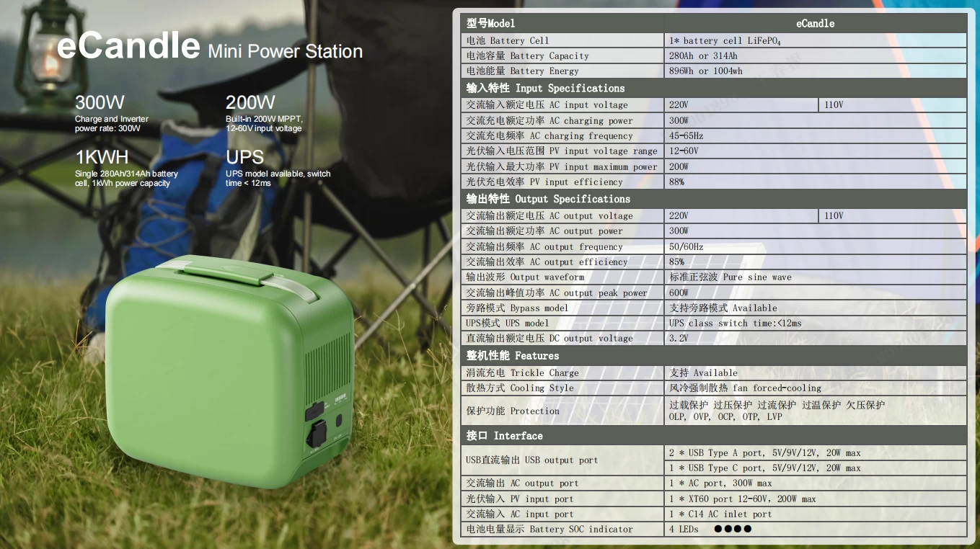Screen dimensions: 980x549
Task: Click the green power station product image
Action: point(231,371)
